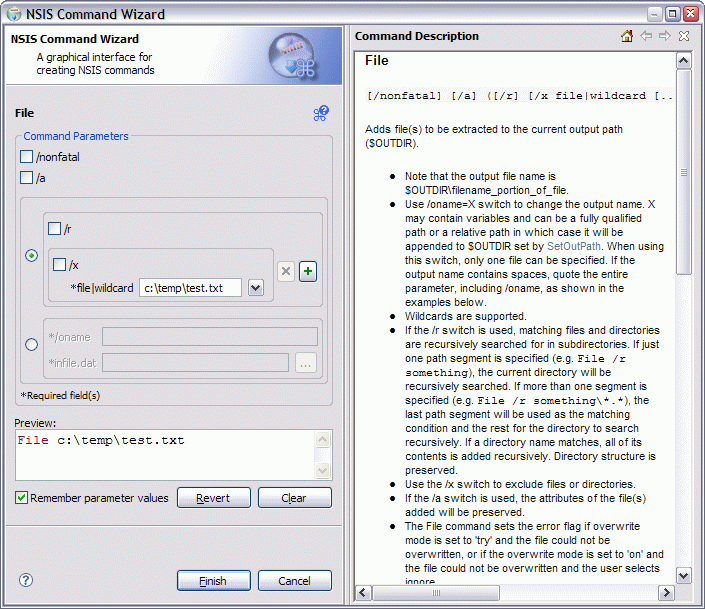The image size is (705, 609).
Task: Select the file/wildcard radio button
Action: (31, 255)
